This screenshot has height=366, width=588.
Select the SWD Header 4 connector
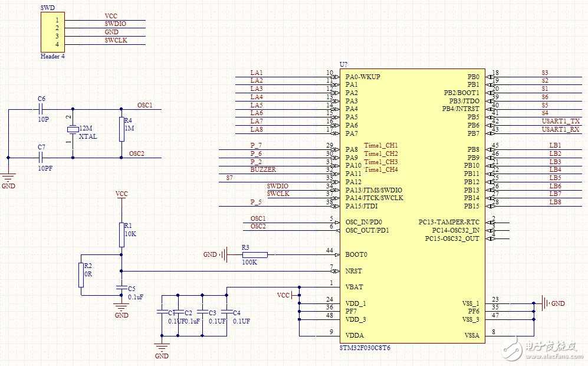coord(52,32)
